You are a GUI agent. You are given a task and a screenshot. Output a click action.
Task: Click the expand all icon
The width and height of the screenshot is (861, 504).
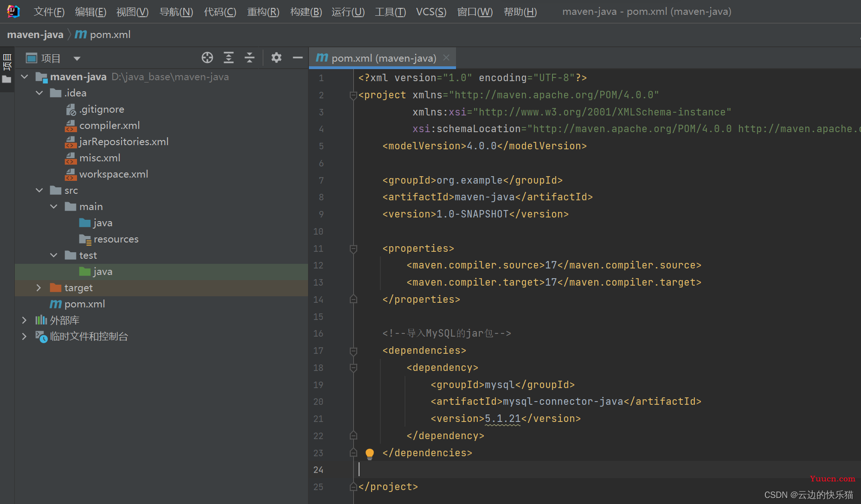[x=229, y=57]
